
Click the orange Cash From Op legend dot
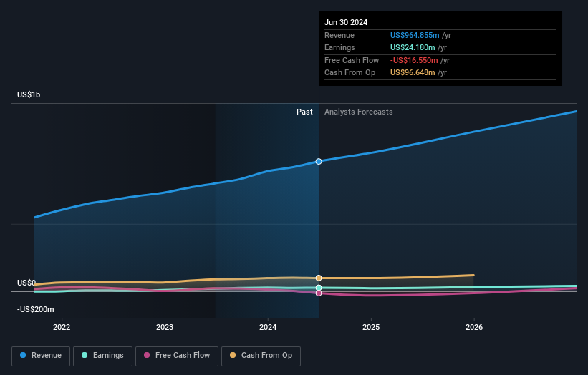[x=233, y=355]
